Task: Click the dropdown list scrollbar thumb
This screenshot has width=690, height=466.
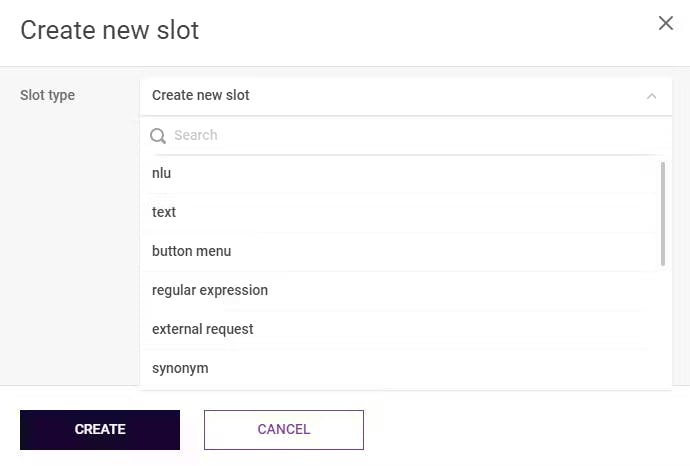Action: point(663,213)
